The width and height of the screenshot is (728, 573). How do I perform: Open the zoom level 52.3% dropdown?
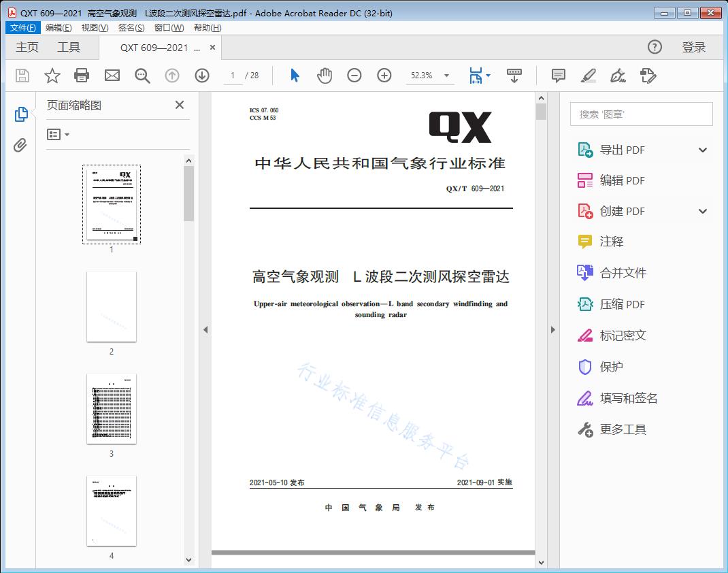point(446,76)
